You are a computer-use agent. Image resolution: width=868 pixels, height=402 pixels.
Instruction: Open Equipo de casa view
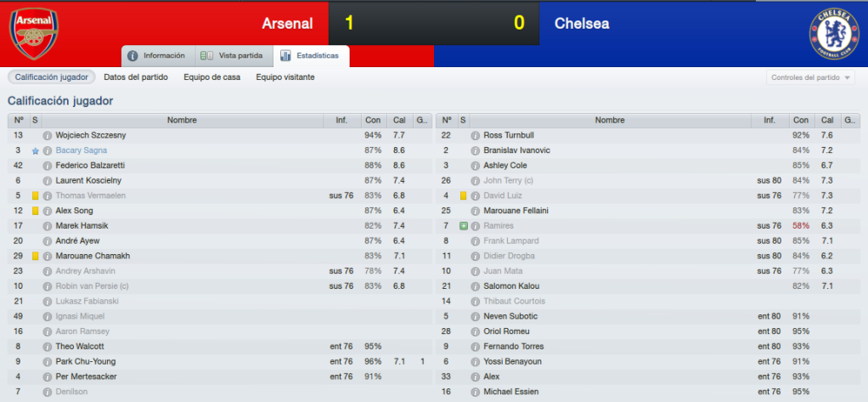pos(212,77)
